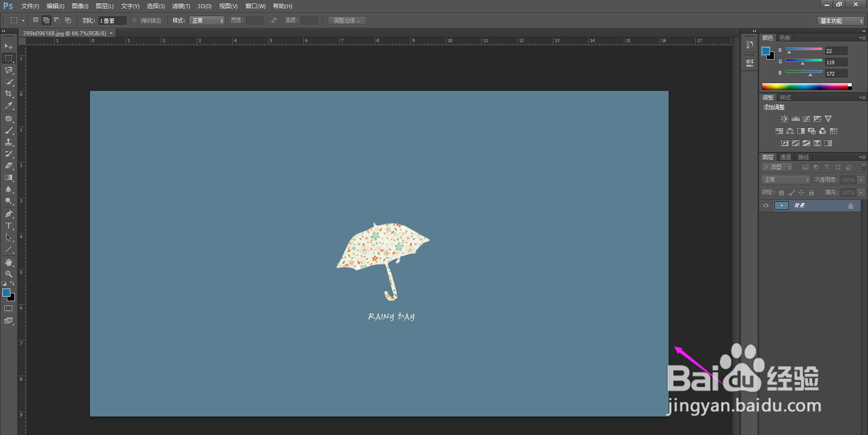The image size is (868, 435).
Task: Open the layer blend mode 正常 dropdown
Action: pos(786,180)
